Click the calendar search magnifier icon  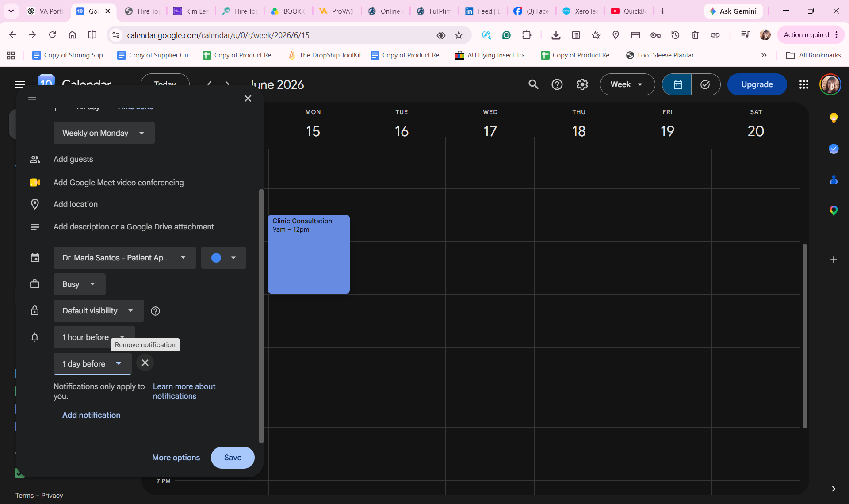[x=533, y=84]
